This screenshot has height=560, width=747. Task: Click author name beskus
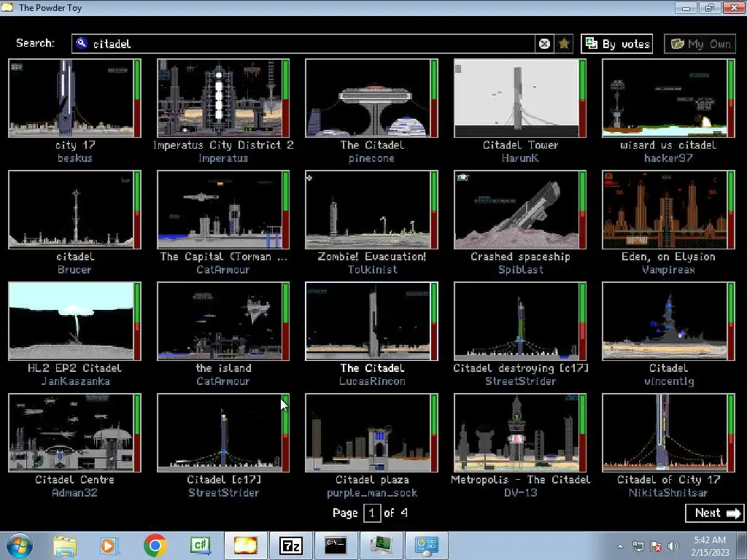75,158
